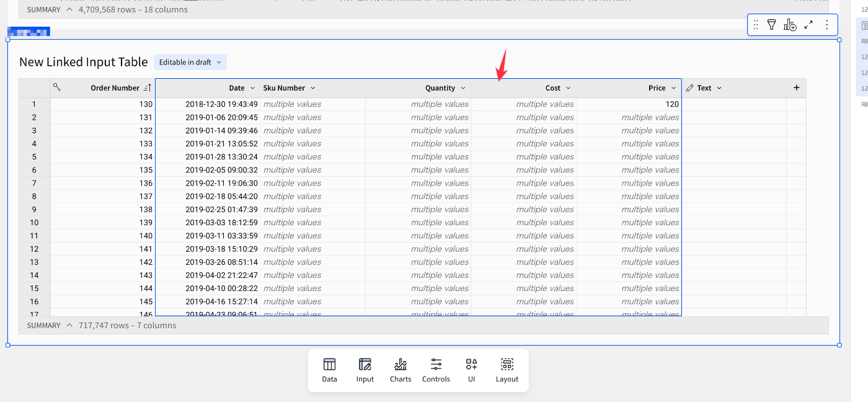Image resolution: width=868 pixels, height=402 pixels.
Task: Open the Text column dropdown arrow
Action: pyautogui.click(x=719, y=88)
